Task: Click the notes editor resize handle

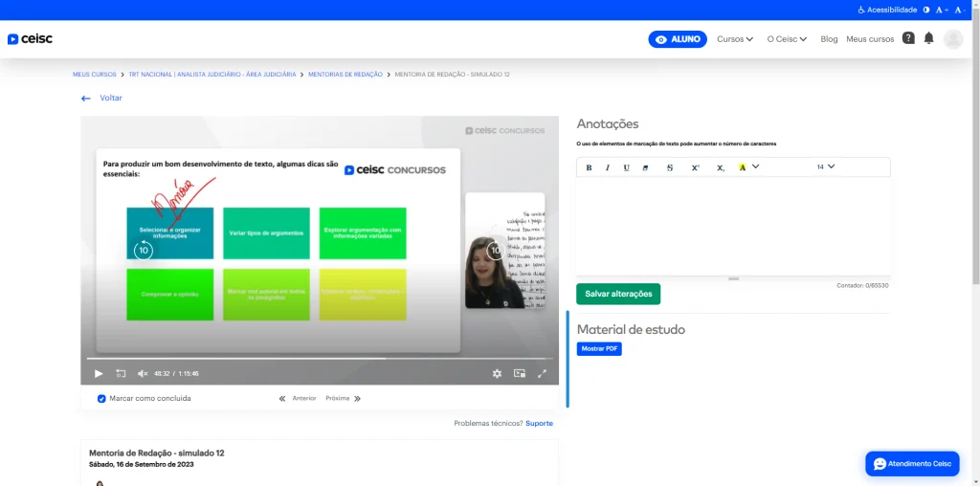Action: (x=734, y=278)
